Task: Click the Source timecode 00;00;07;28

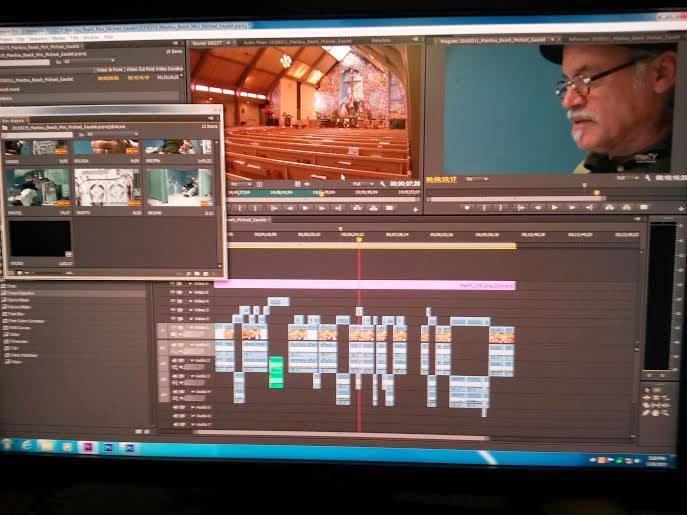Action: click(x=405, y=184)
